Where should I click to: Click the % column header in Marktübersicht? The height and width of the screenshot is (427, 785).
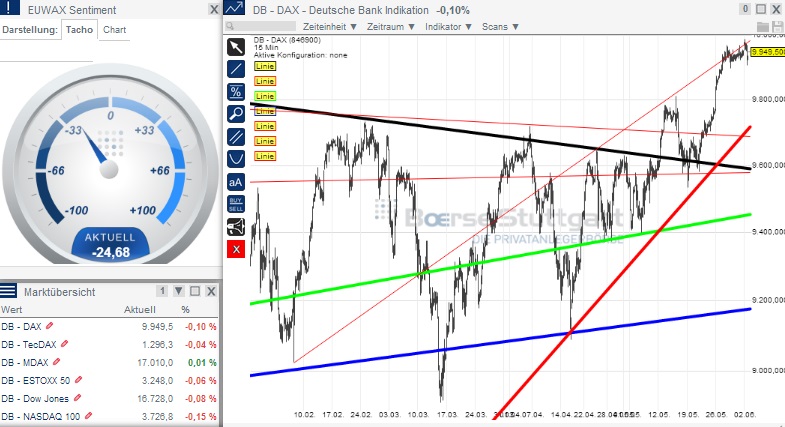tap(185, 309)
